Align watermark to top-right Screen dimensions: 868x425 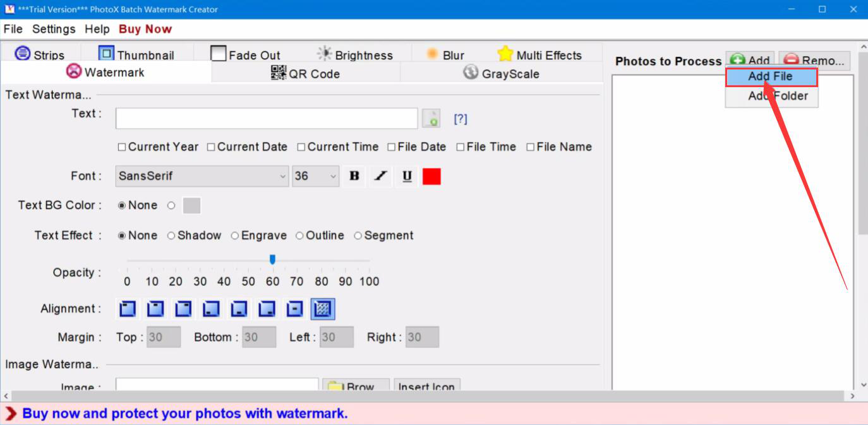tap(183, 309)
